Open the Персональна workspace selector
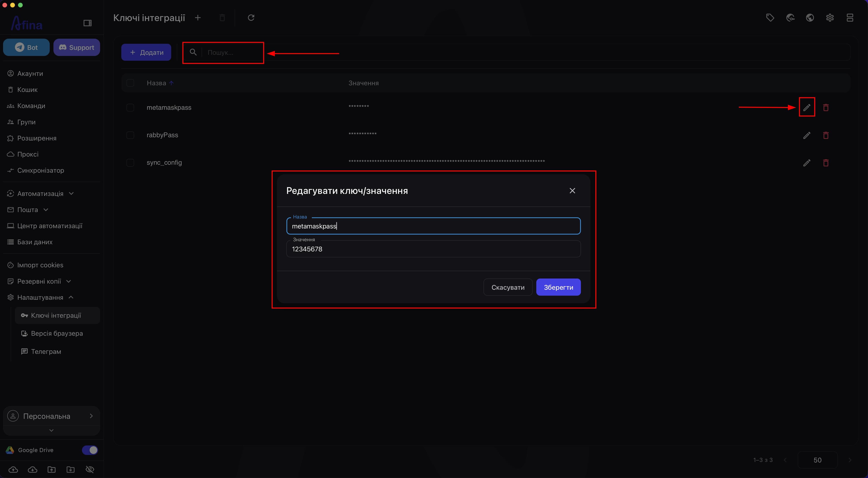The width and height of the screenshot is (868, 478). (52, 416)
